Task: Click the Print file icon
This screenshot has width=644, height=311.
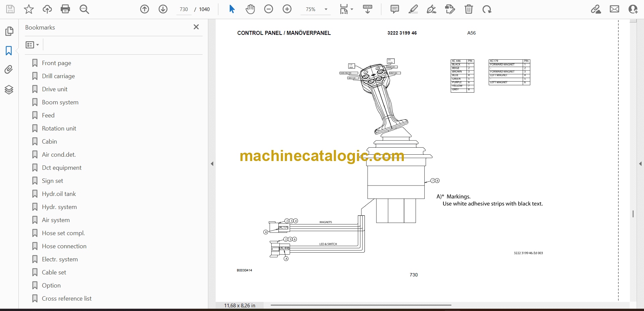Action: [65, 9]
